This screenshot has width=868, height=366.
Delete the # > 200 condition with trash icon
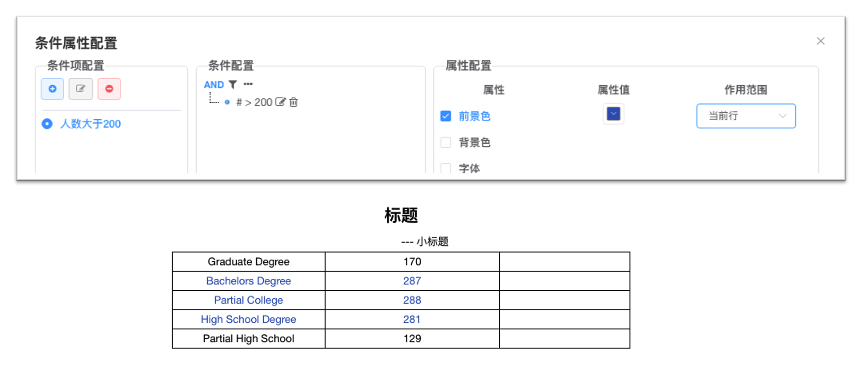[293, 102]
